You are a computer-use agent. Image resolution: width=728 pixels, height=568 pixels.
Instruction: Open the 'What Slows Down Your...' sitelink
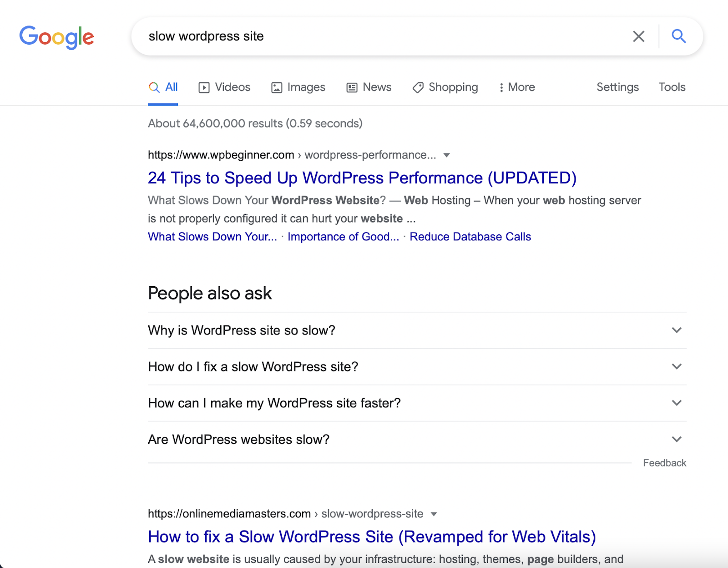click(212, 237)
